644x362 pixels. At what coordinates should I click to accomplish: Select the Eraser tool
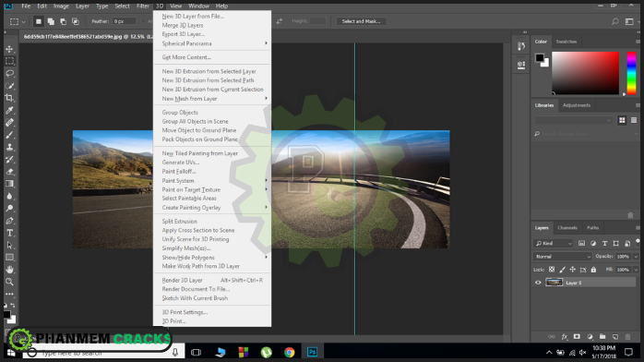9,172
